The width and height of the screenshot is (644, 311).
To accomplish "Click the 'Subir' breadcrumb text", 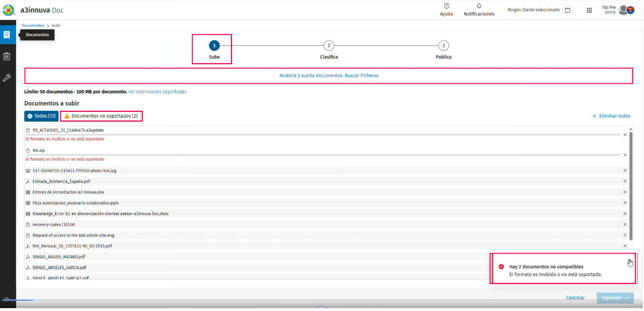I will (x=56, y=25).
